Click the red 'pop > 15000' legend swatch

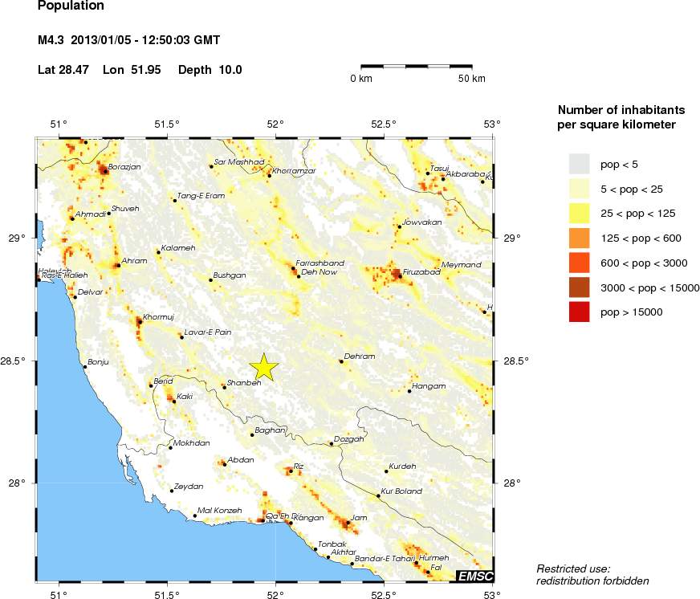pyautogui.click(x=579, y=312)
